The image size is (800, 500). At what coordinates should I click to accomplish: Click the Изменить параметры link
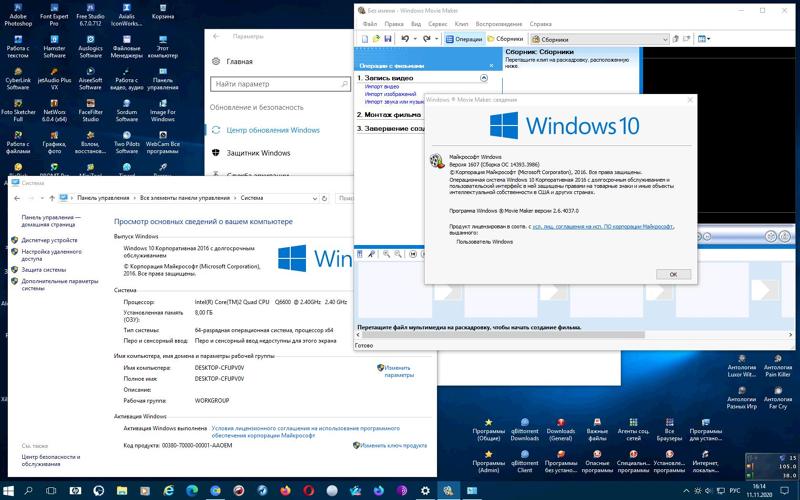click(x=398, y=371)
